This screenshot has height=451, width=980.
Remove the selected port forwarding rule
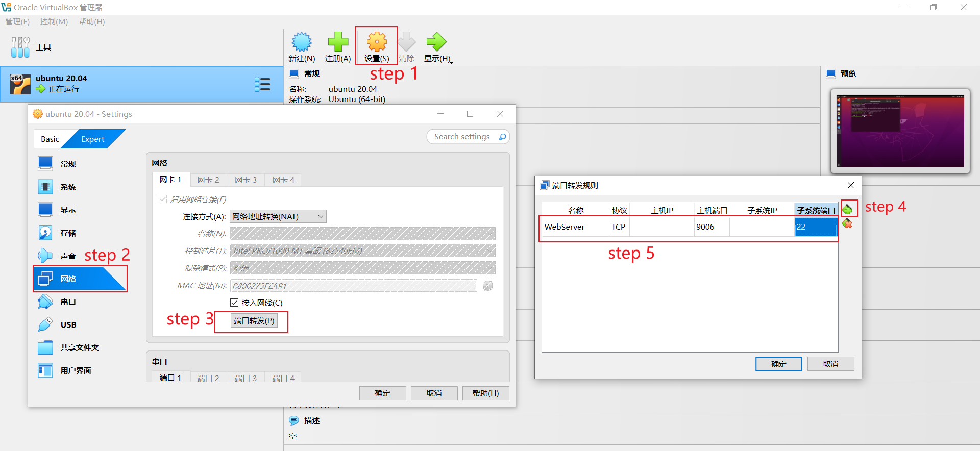[847, 223]
